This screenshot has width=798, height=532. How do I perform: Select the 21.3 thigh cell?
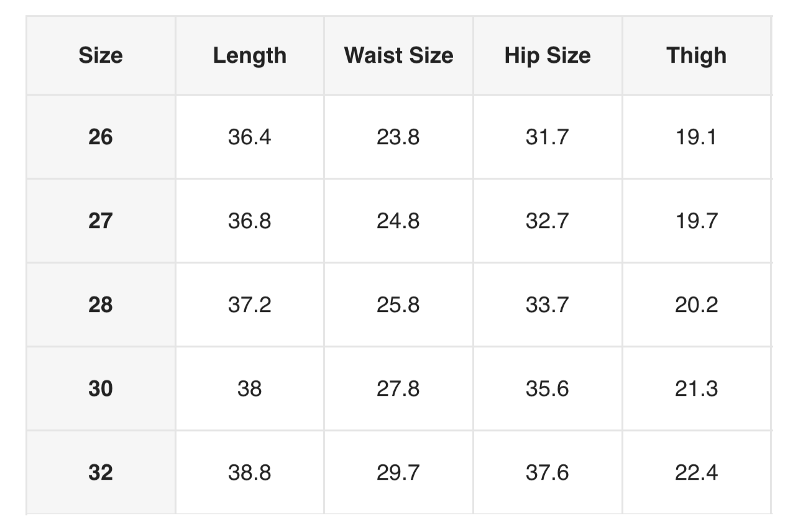click(x=696, y=388)
